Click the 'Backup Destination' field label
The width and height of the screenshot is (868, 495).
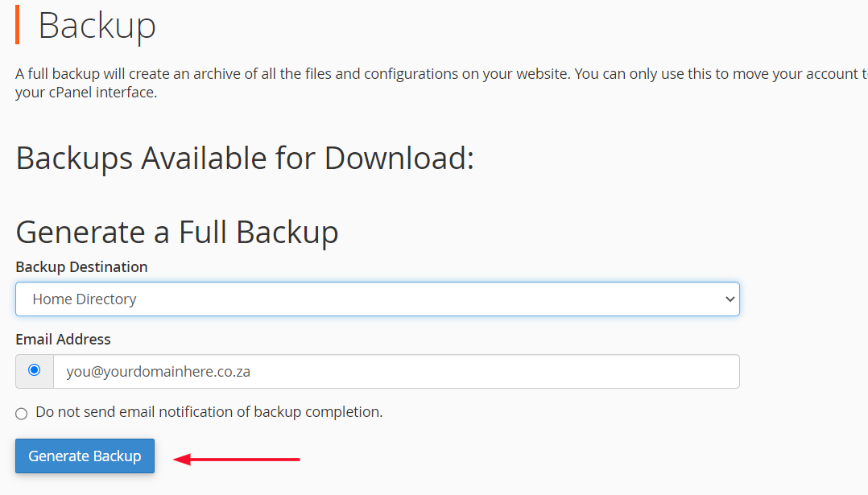pyautogui.click(x=81, y=266)
